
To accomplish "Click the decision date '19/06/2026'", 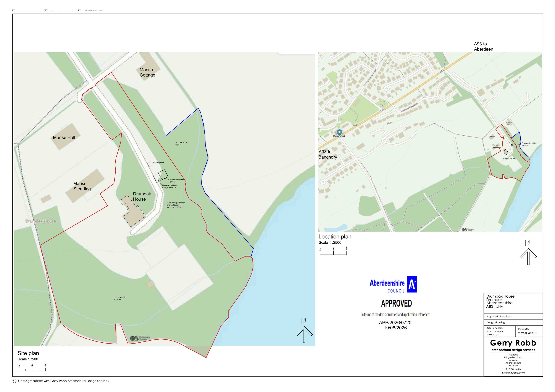I will (395, 328).
